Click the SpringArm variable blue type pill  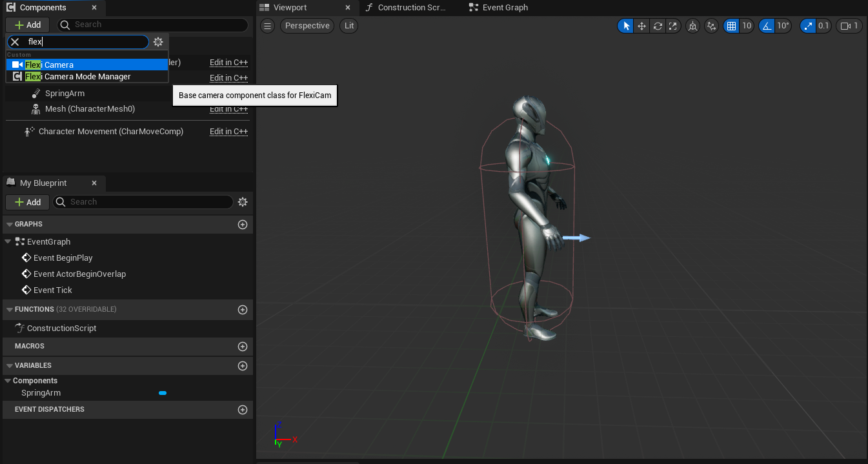click(163, 393)
